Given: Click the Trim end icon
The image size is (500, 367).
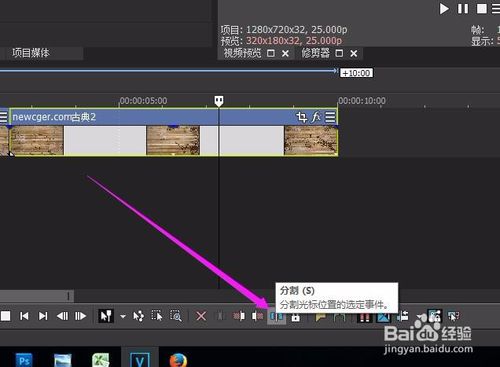Looking at the screenshot, I should pos(257,316).
